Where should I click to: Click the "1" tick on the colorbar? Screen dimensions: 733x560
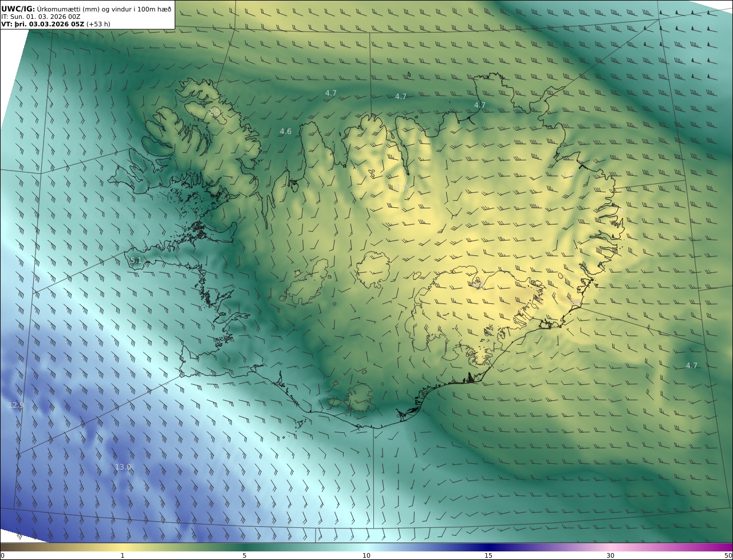[x=123, y=555]
